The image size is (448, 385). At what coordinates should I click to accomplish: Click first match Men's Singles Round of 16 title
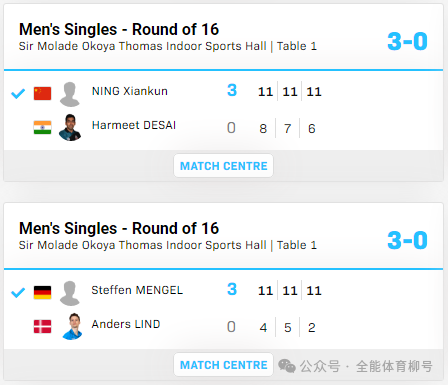point(119,29)
